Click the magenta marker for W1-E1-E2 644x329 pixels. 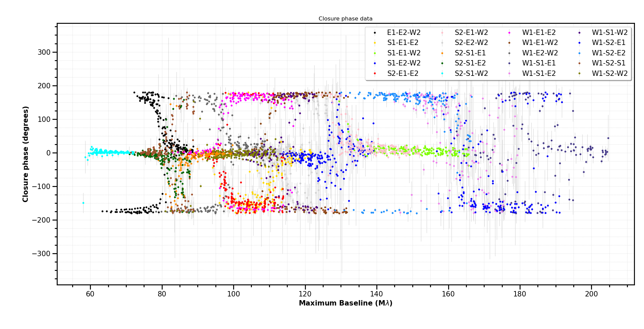click(510, 33)
